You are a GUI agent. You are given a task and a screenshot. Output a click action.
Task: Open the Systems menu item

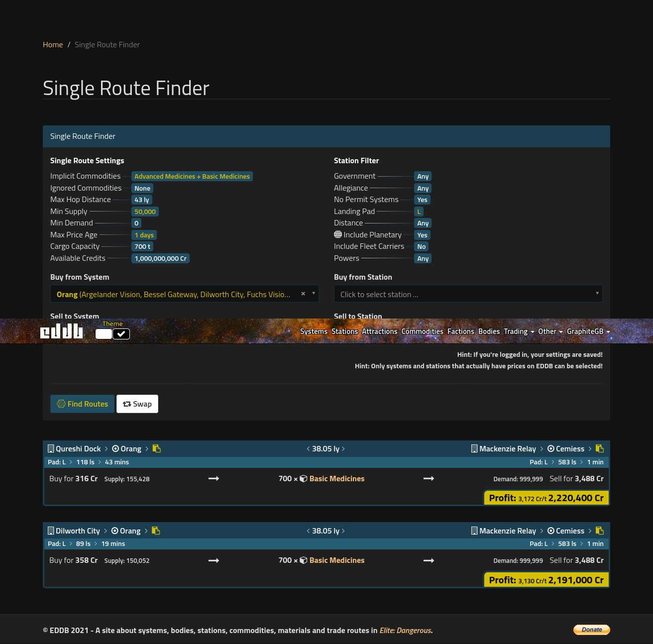tap(314, 331)
